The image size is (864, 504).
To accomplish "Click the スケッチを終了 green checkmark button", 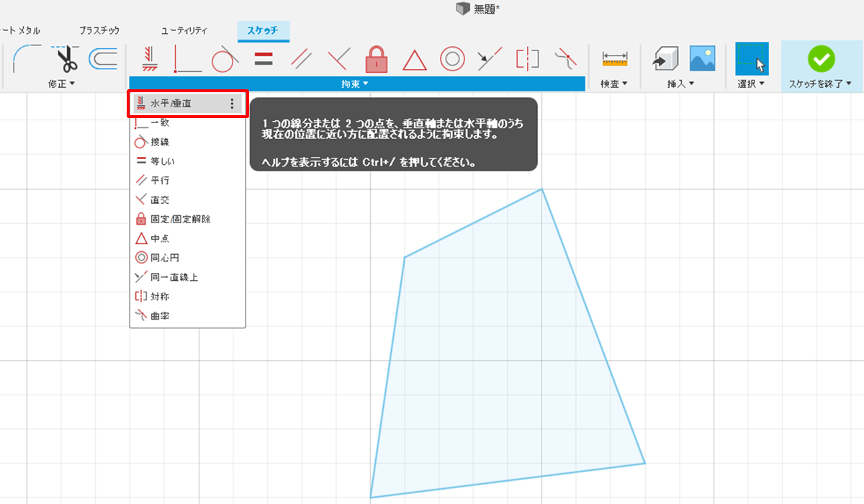I will pyautogui.click(x=821, y=59).
